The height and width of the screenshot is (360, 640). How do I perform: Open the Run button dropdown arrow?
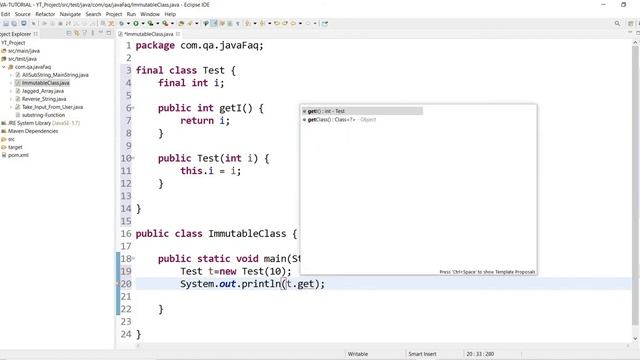143,23
